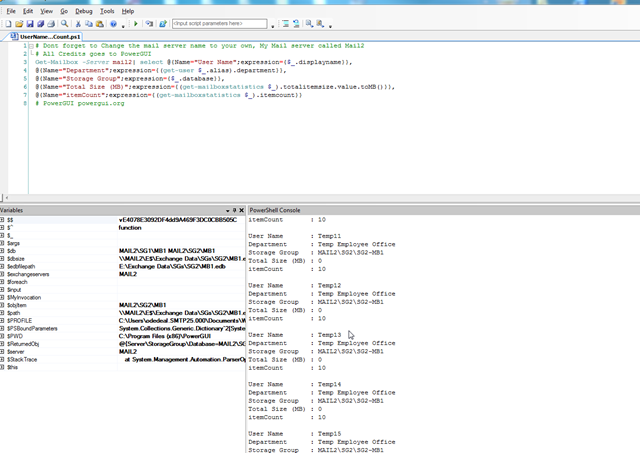Viewport: 640px width, 453px height.
Task: Expand the $db variable node
Action: point(2,251)
